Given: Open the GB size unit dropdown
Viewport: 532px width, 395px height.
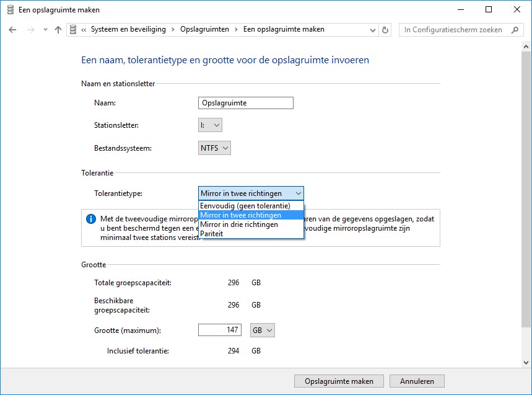Looking at the screenshot, I should pyautogui.click(x=262, y=330).
